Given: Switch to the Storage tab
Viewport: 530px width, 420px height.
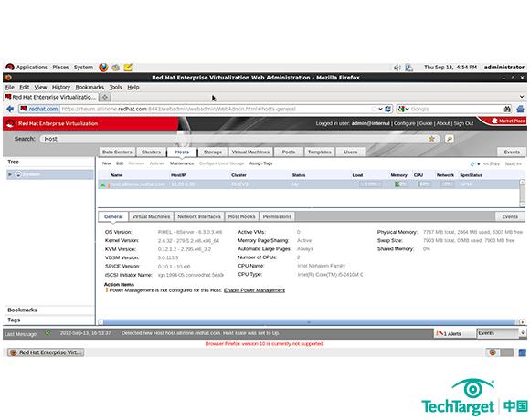Looking at the screenshot, I should click(x=213, y=152).
